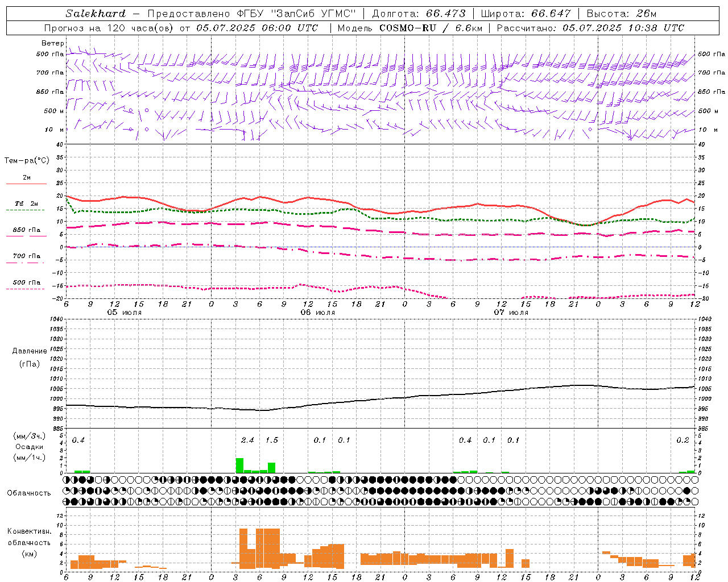
Task: Click the "Td 2м" dew point legend label
Action: tap(26, 203)
